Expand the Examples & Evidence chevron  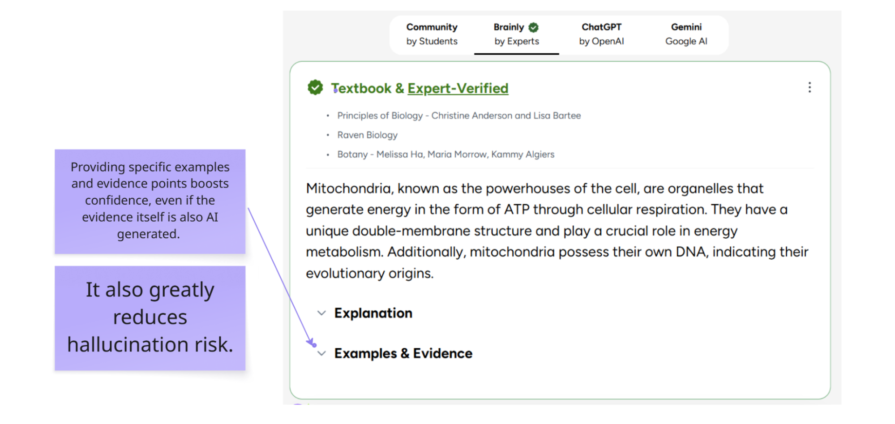321,354
